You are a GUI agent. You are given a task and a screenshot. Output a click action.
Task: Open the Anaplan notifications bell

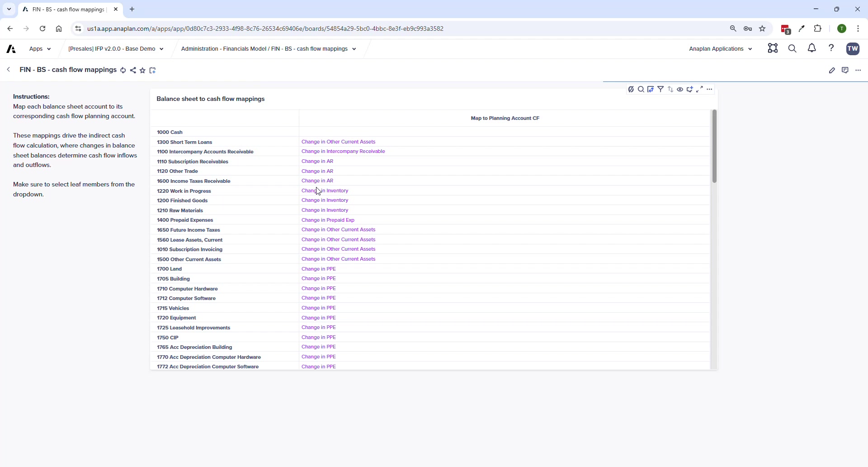coord(812,48)
